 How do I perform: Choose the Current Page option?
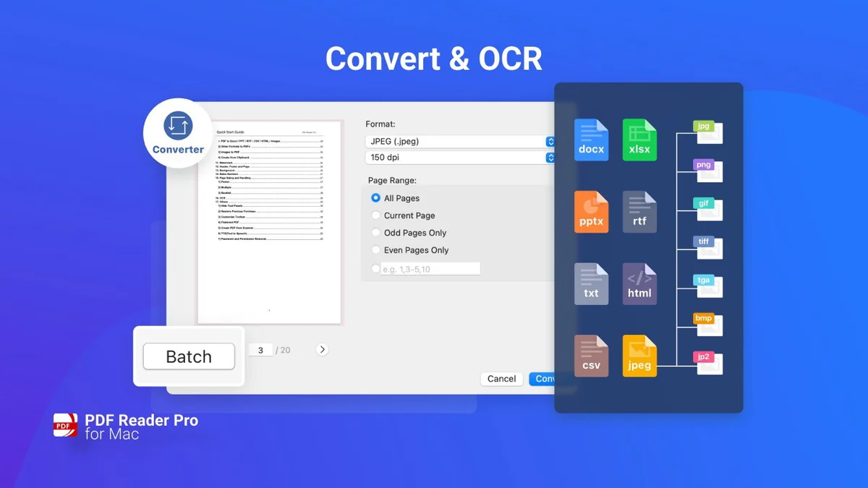click(375, 215)
